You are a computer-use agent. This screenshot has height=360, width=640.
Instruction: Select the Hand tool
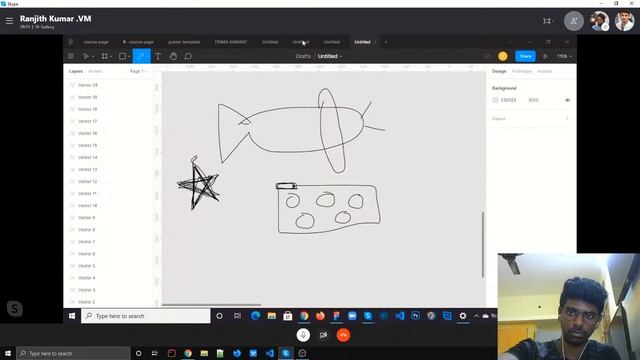[173, 56]
